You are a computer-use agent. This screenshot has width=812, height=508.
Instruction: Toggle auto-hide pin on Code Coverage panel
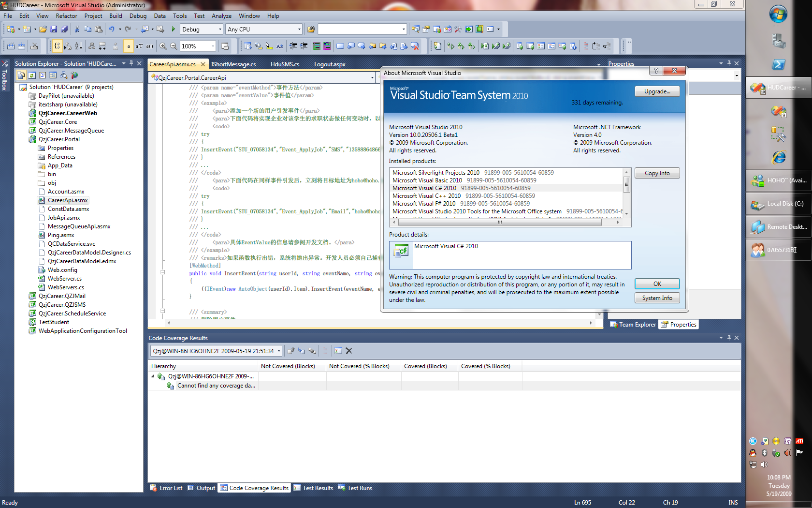(x=729, y=338)
